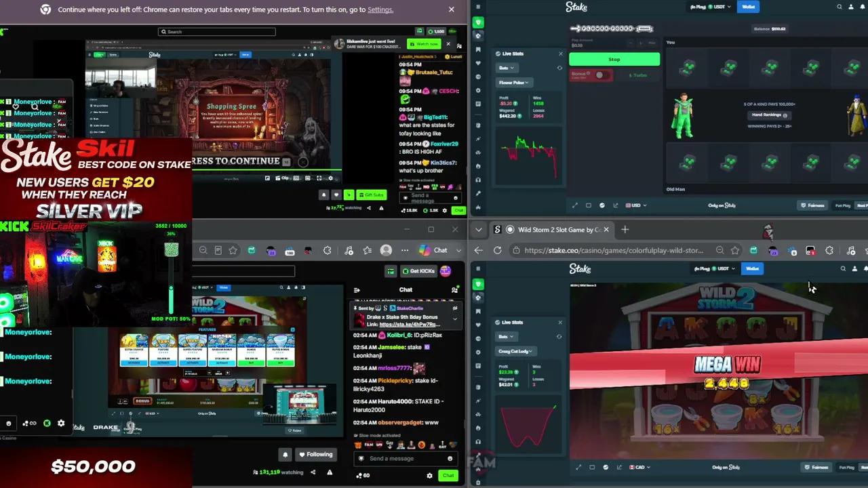Send message with green Chat button in Kick
Screen dimensions: 868x488
[448, 476]
